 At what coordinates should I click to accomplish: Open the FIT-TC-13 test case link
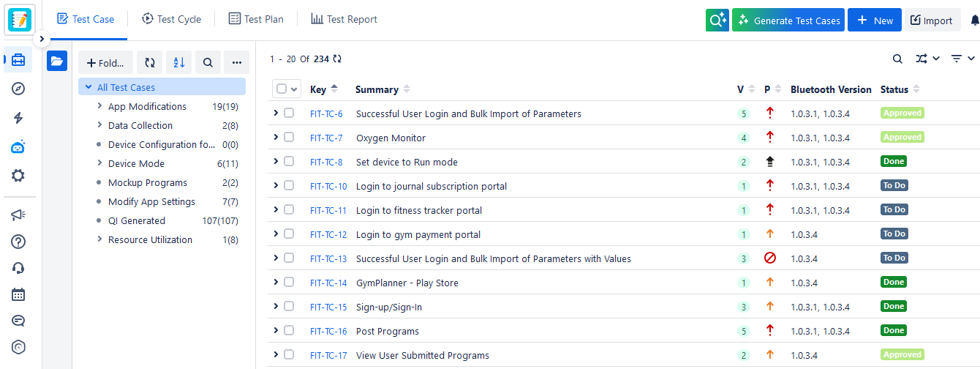pos(328,258)
